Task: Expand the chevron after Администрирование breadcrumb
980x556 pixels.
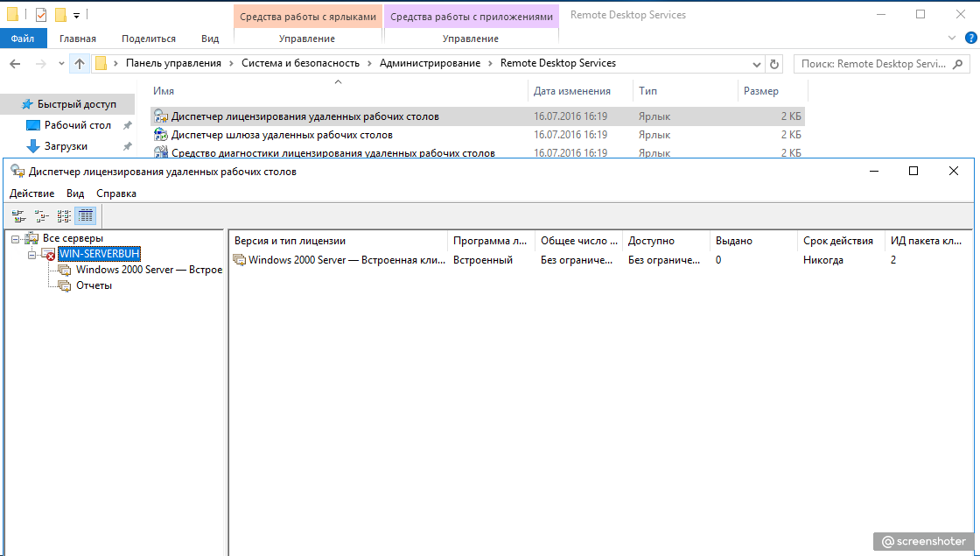Action: [x=490, y=63]
